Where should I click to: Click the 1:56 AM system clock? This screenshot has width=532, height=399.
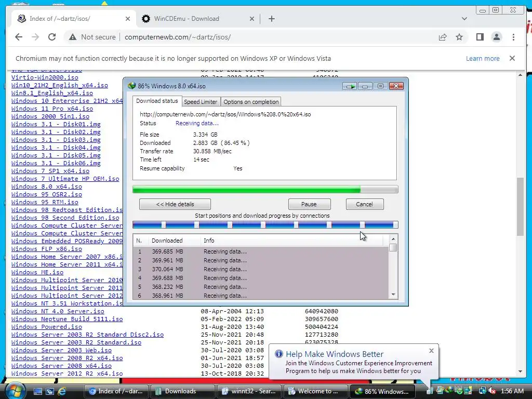pyautogui.click(x=512, y=391)
